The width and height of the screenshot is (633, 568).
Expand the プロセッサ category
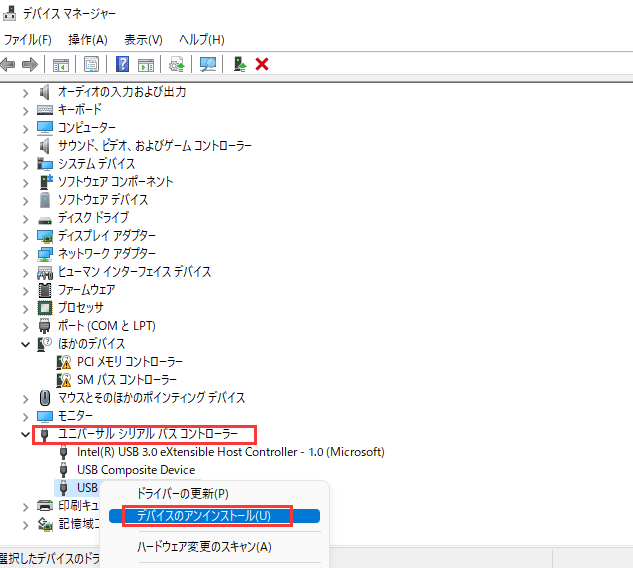(x=25, y=309)
